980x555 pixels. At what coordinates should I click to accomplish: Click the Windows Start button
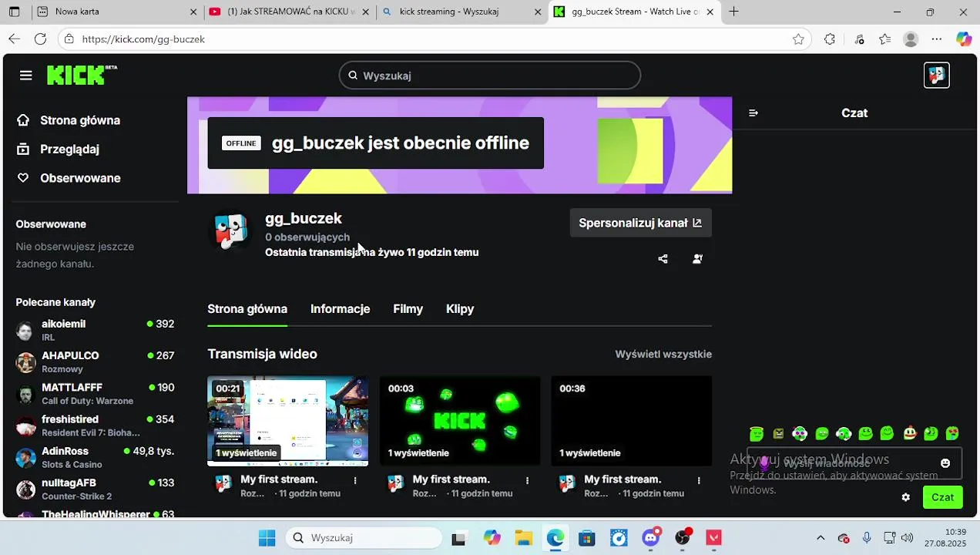pyautogui.click(x=267, y=538)
